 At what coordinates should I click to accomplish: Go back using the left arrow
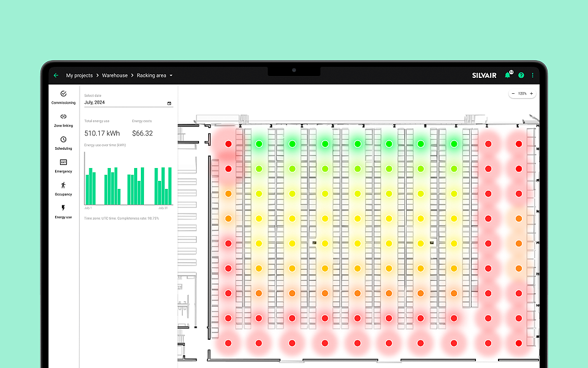(x=56, y=75)
